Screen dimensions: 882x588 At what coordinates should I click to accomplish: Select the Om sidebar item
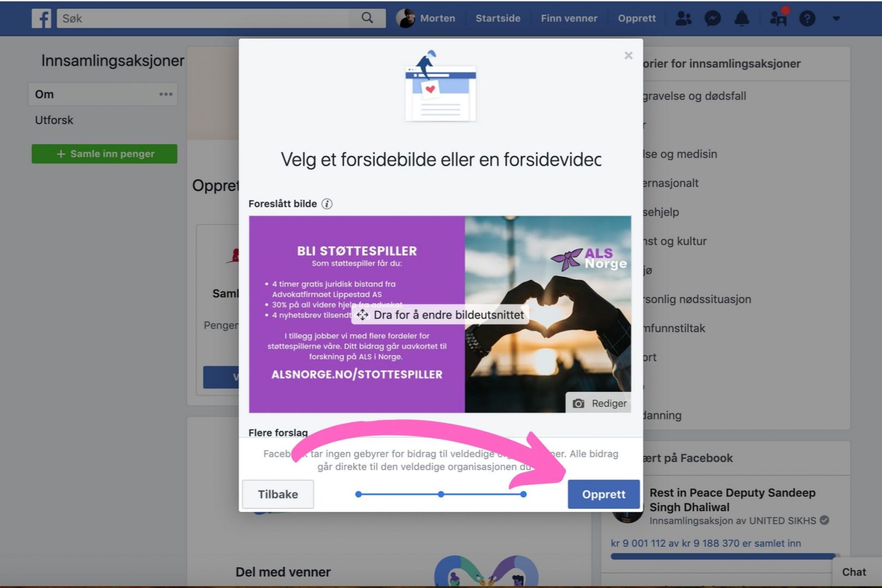coord(103,94)
